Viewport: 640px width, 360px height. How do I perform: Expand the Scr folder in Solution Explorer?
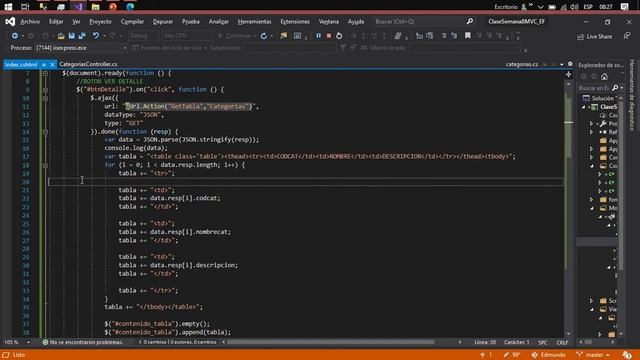tap(591, 300)
